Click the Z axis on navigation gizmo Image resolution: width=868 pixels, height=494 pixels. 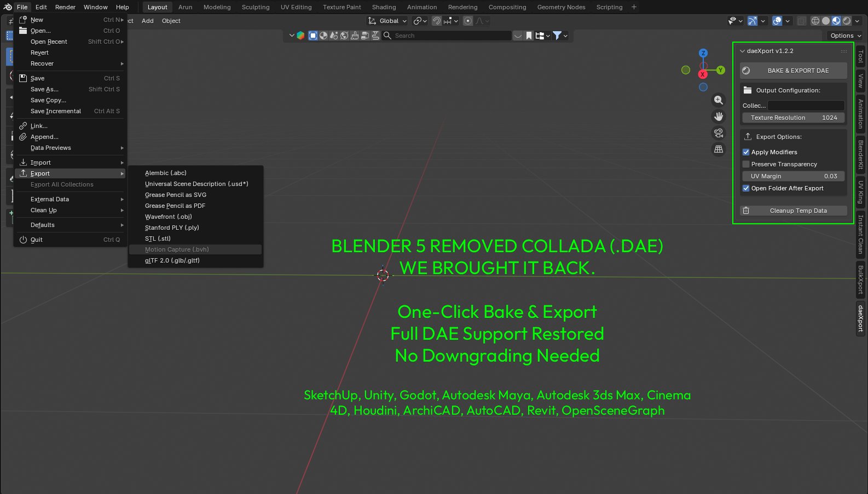[x=703, y=53]
